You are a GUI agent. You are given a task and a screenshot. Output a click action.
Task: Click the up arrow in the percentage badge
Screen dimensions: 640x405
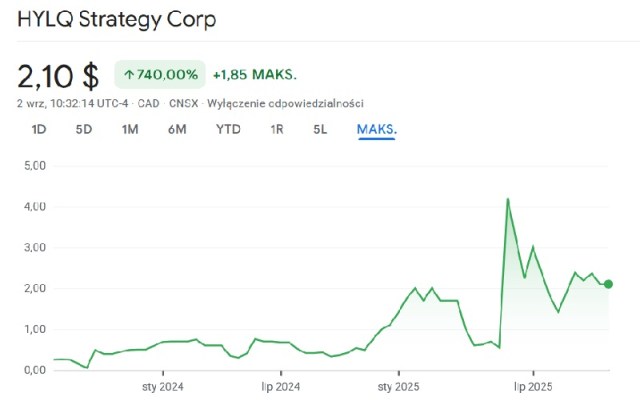point(129,74)
